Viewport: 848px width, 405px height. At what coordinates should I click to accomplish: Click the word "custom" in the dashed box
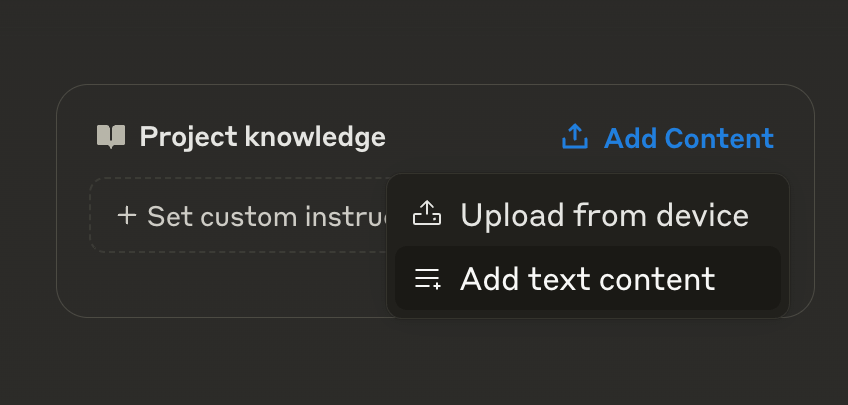(249, 216)
